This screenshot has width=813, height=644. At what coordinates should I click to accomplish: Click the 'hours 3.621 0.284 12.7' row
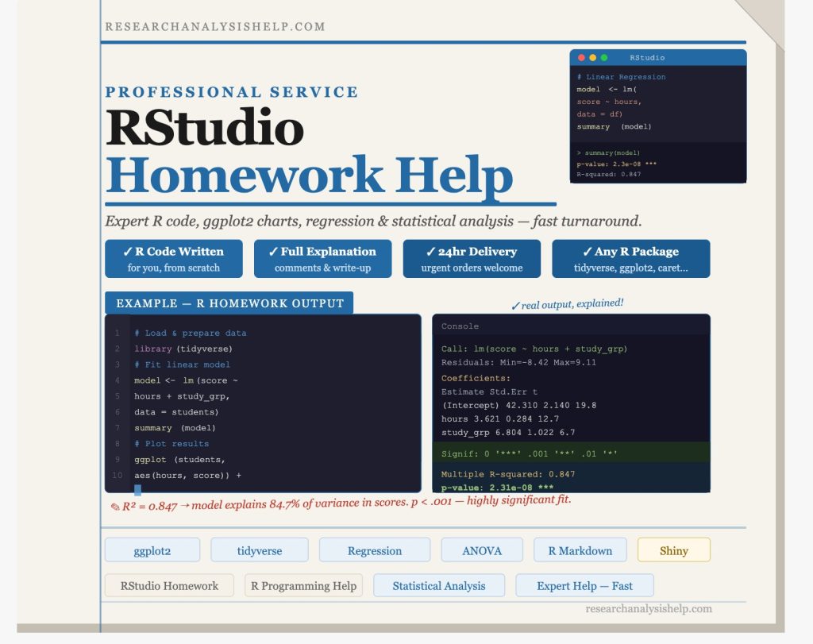[500, 418]
